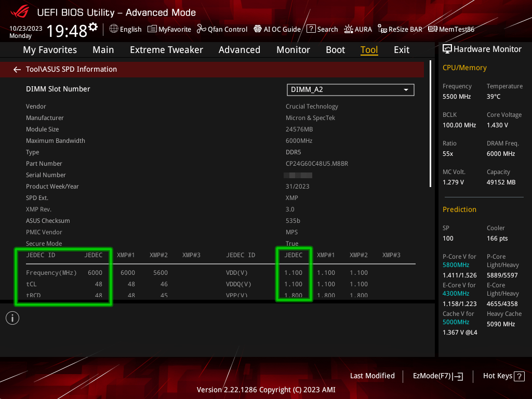Viewport: 532px width, 399px height.
Task: Click the Maximum Bandwidth value 6000MHz
Action: pos(299,141)
